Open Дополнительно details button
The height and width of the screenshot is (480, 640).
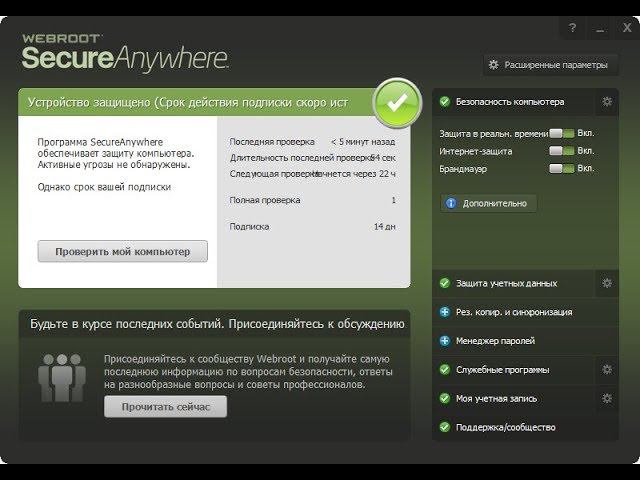pyautogui.click(x=489, y=203)
